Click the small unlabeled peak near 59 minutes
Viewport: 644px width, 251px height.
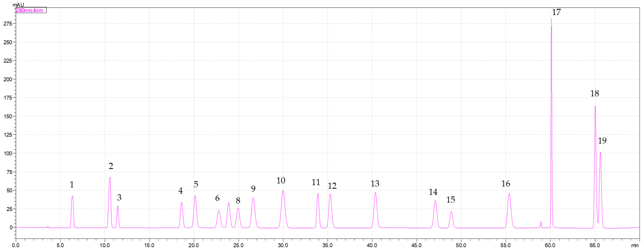point(541,223)
